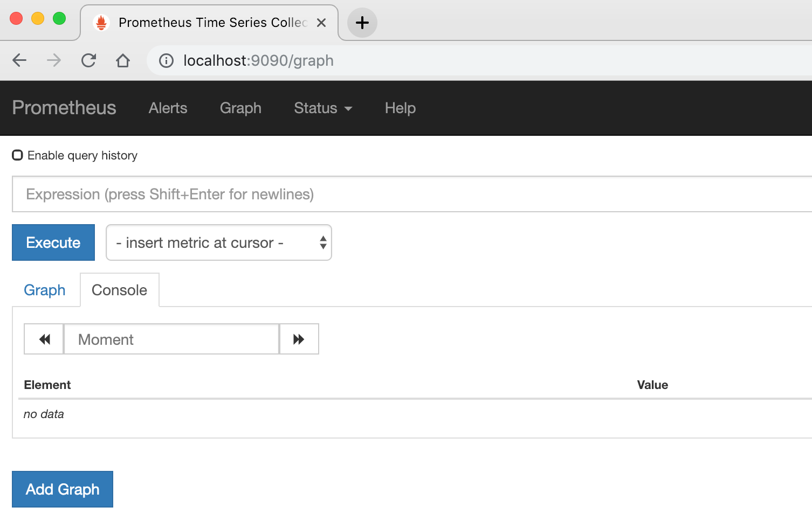Image resolution: width=812 pixels, height=528 pixels.
Task: View site information icon in address bar
Action: 166,61
